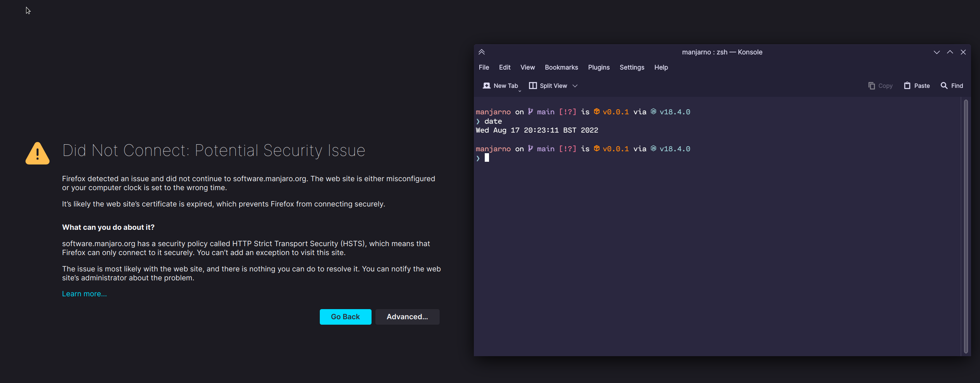The height and width of the screenshot is (383, 980).
Task: Click the yellow warning triangle icon
Action: [x=37, y=154]
